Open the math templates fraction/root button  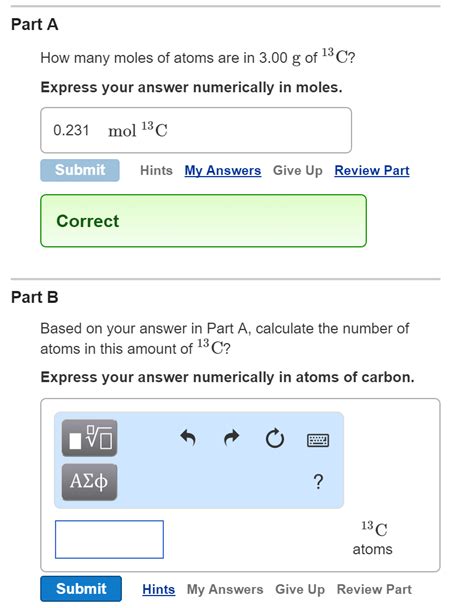(89, 438)
